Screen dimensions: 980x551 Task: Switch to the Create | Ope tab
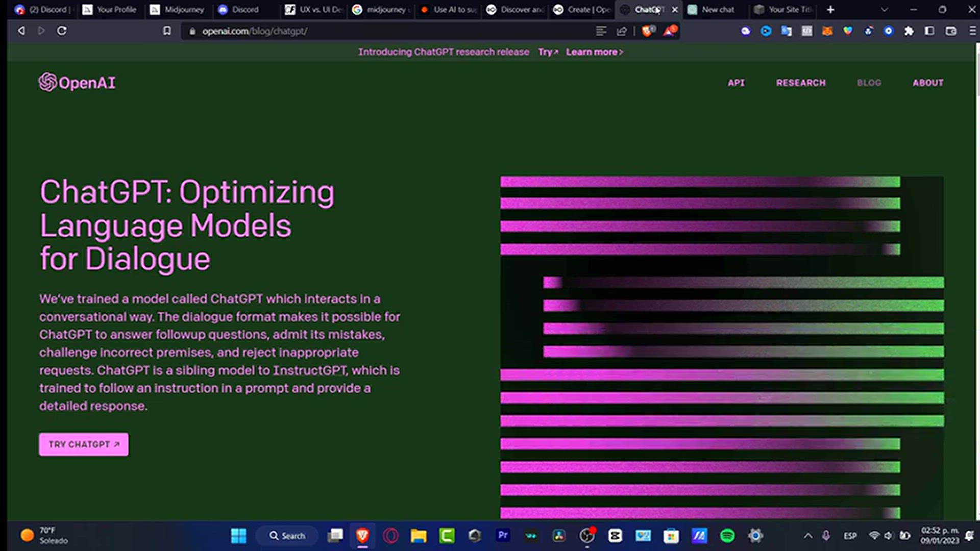pyautogui.click(x=582, y=10)
